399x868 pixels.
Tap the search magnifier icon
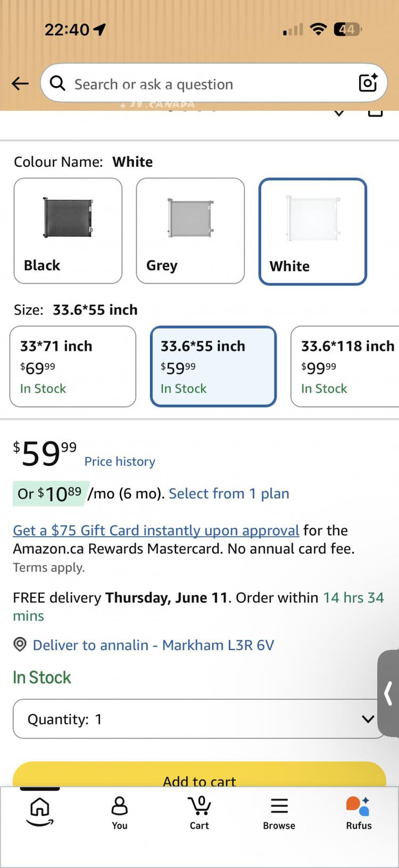(57, 83)
